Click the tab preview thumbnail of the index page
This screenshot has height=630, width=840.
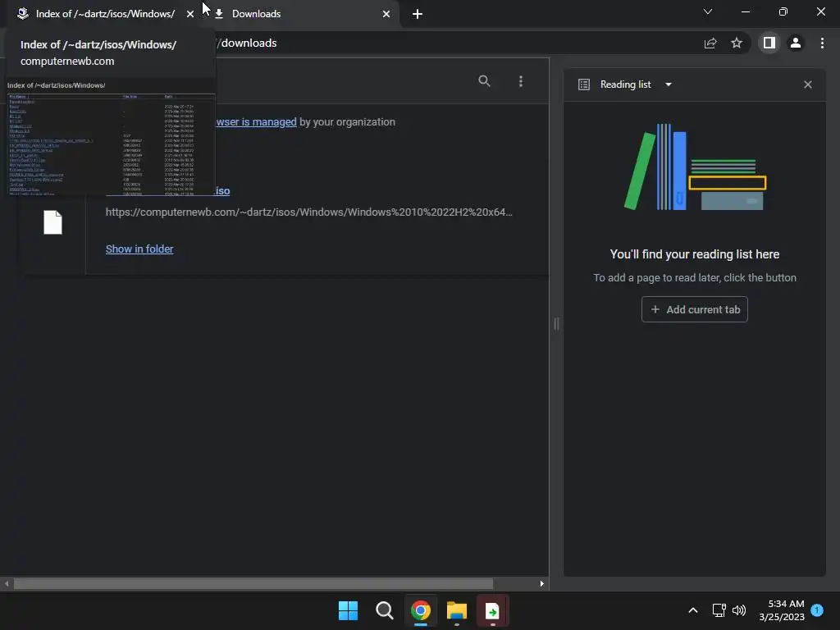pyautogui.click(x=111, y=137)
